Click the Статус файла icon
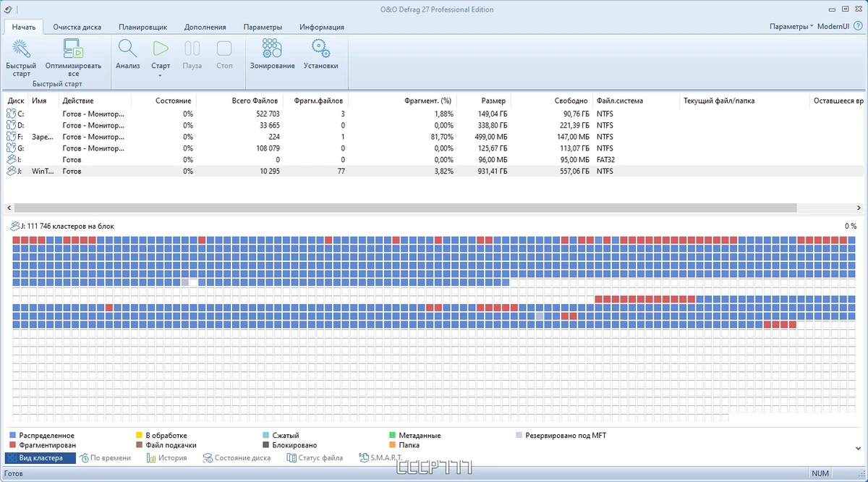The width and height of the screenshot is (868, 482). 292,457
